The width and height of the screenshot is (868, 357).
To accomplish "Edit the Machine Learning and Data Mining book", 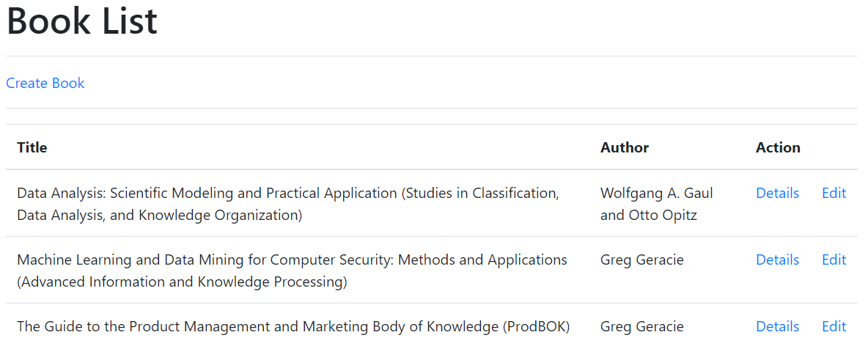I will [x=834, y=260].
